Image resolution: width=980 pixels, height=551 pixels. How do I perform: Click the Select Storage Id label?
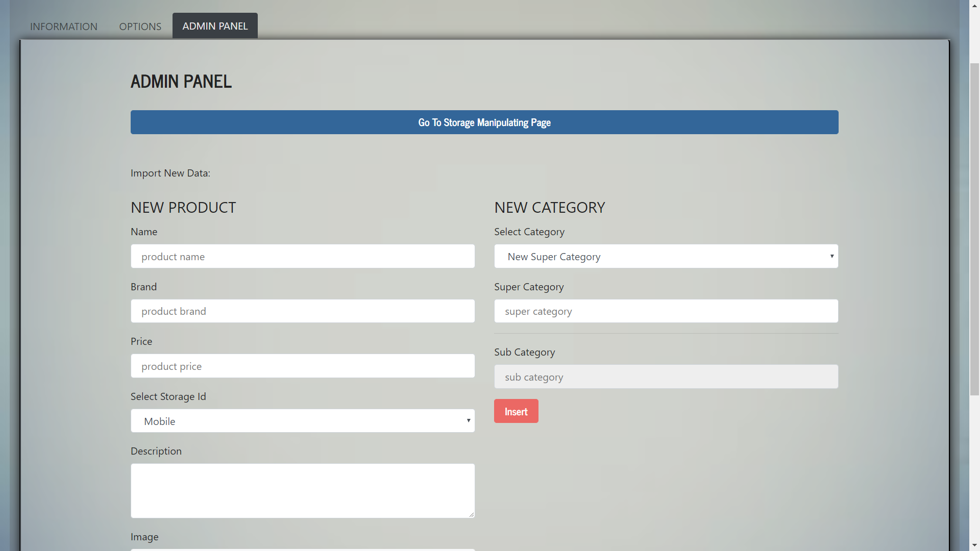(168, 396)
